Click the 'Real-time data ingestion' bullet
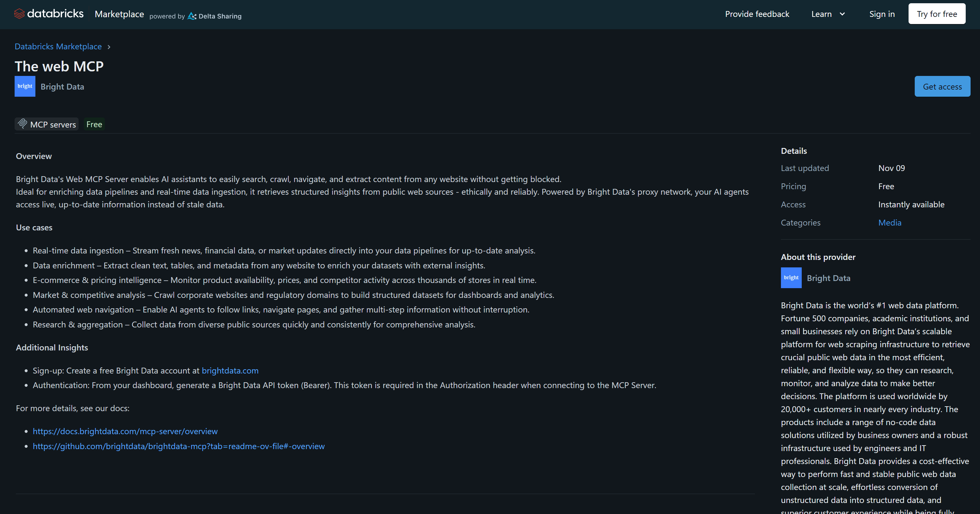This screenshot has height=514, width=980. tap(284, 251)
